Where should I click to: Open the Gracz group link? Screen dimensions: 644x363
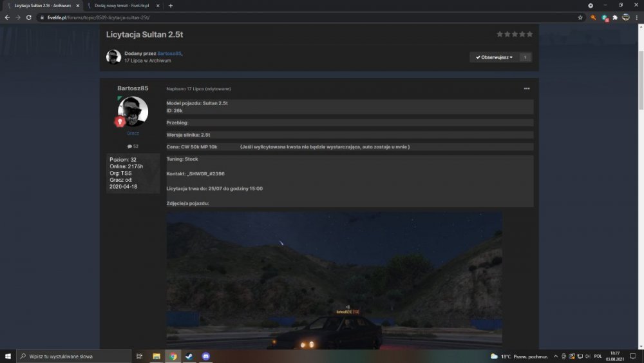133,133
